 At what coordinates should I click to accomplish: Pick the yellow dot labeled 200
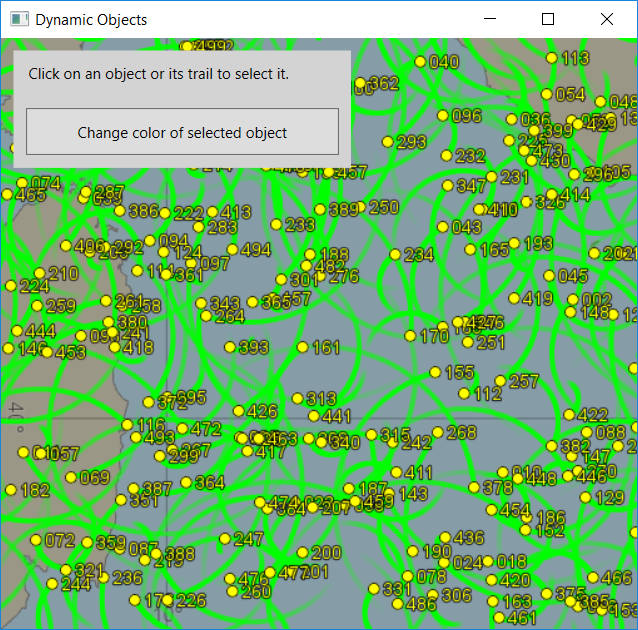[303, 552]
